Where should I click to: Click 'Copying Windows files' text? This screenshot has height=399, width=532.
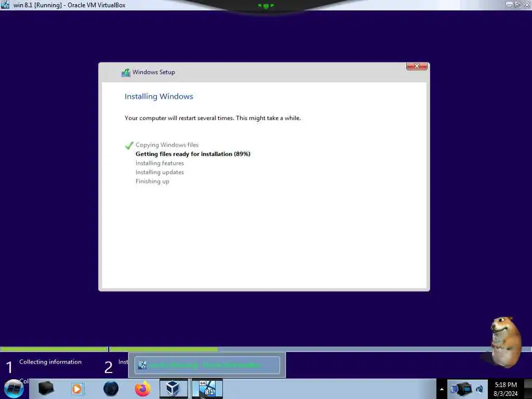click(x=167, y=145)
